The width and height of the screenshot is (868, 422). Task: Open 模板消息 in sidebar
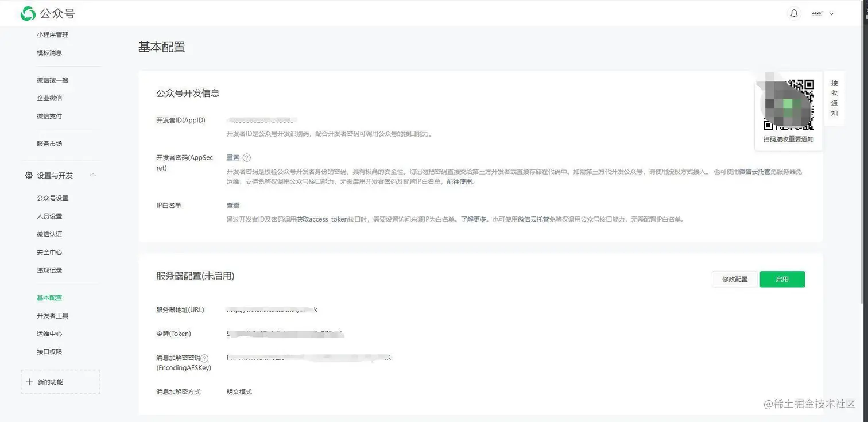[49, 53]
